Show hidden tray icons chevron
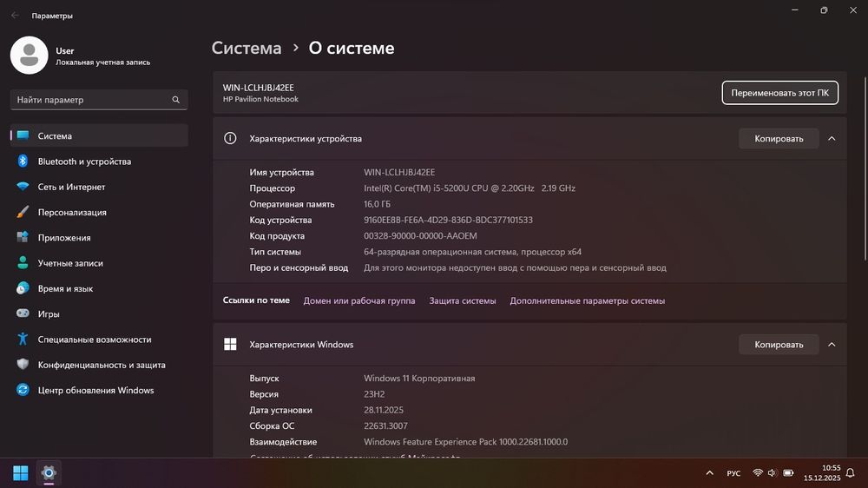 click(x=710, y=473)
